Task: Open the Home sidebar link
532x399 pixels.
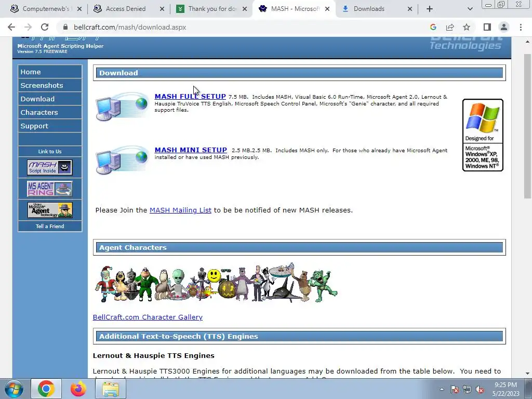Action: pyautogui.click(x=50, y=72)
